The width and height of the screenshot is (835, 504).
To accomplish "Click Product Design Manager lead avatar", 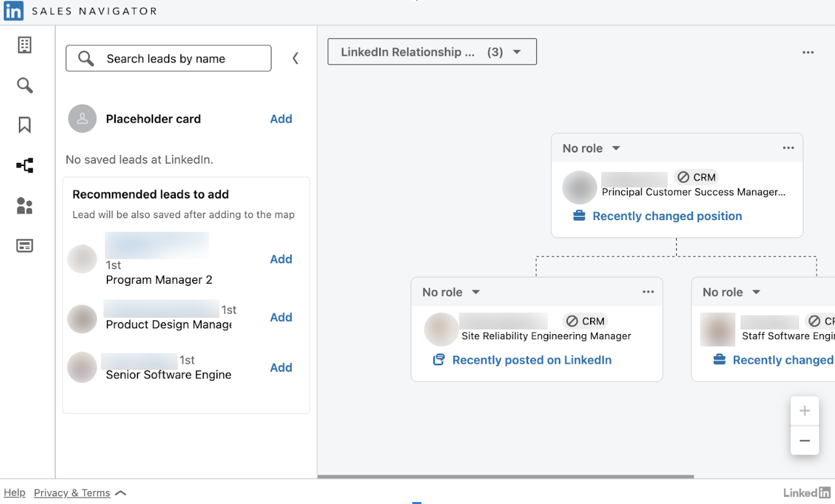I will pyautogui.click(x=82, y=319).
